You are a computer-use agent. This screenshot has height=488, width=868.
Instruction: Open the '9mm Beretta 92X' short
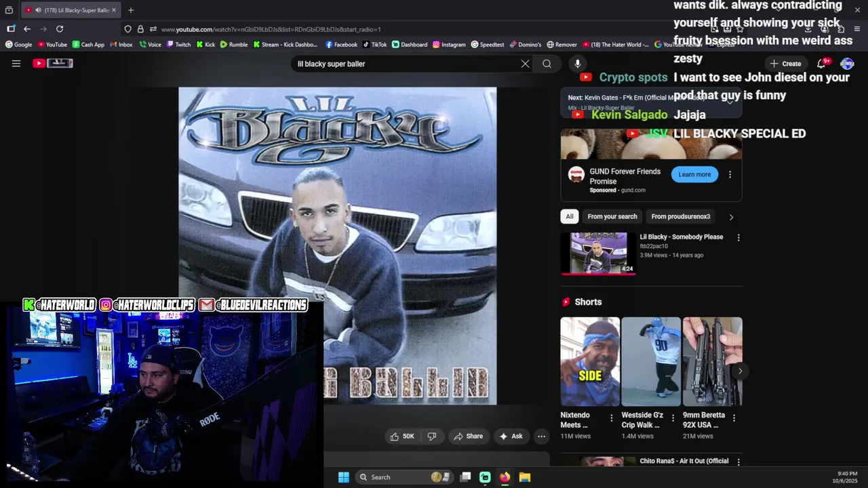pyautogui.click(x=712, y=361)
